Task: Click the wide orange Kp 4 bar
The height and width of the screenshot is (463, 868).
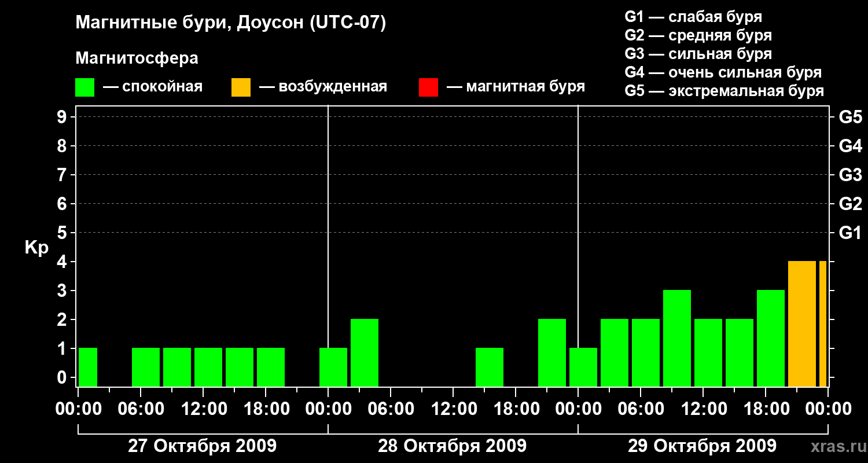Action: 802,324
